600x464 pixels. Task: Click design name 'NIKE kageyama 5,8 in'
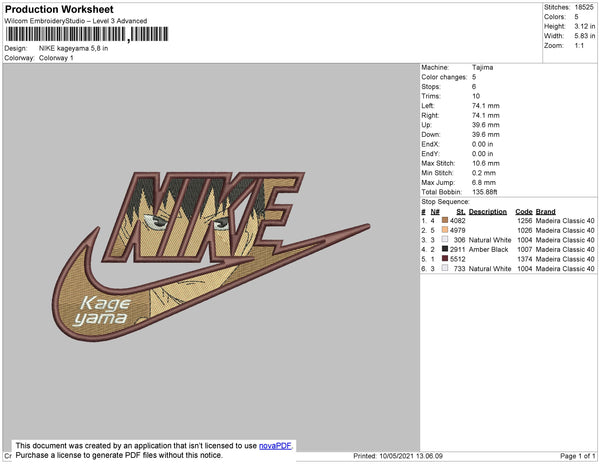coord(73,48)
